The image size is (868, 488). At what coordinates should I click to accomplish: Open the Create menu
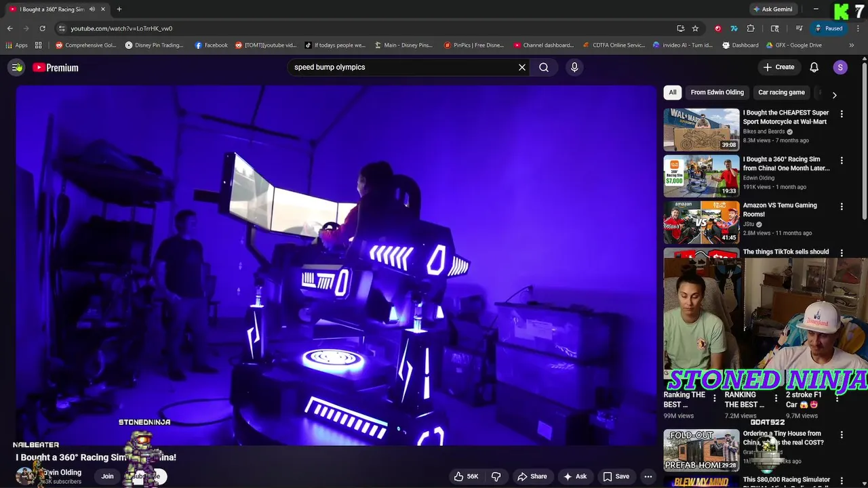(778, 67)
